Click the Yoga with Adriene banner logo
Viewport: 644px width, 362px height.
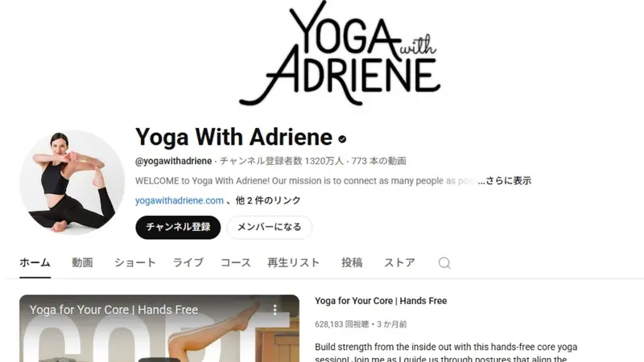pos(340,53)
